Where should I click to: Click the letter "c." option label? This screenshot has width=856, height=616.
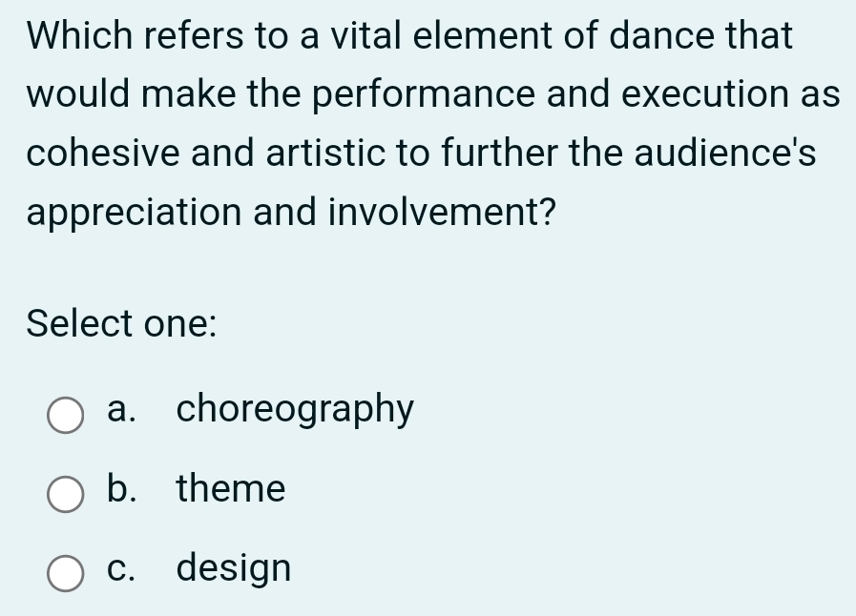120,568
